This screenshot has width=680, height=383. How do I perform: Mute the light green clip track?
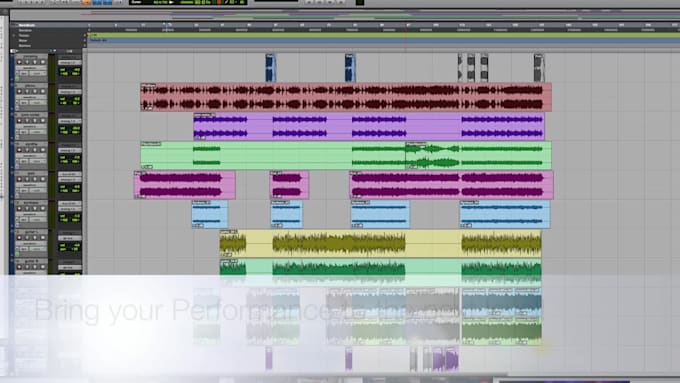pyautogui.click(x=42, y=150)
